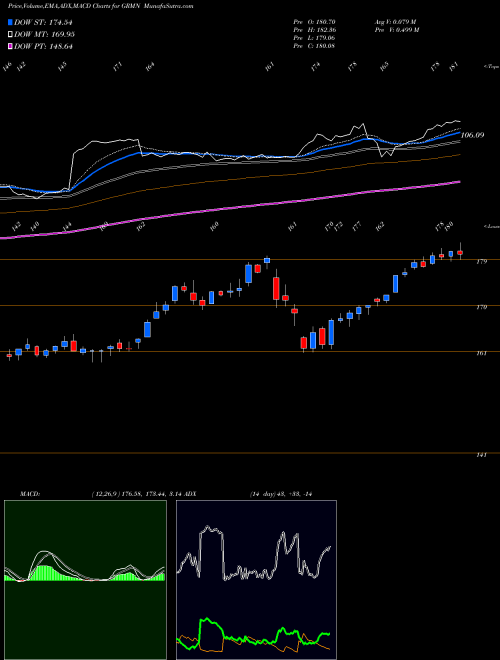Select the 'DOW ST: 174.54' legend text
The height and width of the screenshot is (660, 500).
[x=43, y=23]
